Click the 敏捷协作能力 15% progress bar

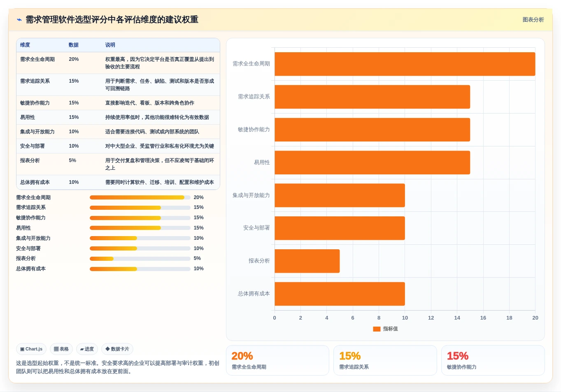140,218
